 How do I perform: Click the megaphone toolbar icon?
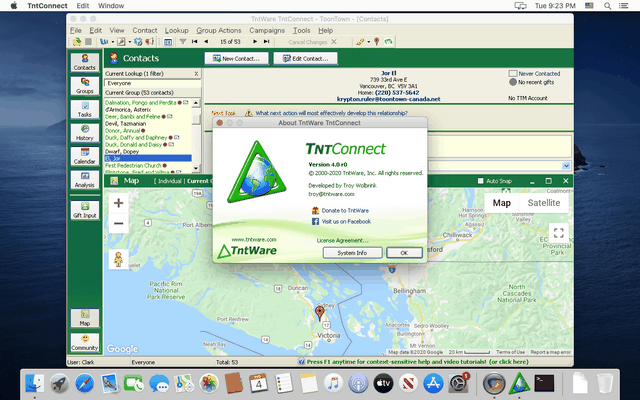pyautogui.click(x=150, y=42)
